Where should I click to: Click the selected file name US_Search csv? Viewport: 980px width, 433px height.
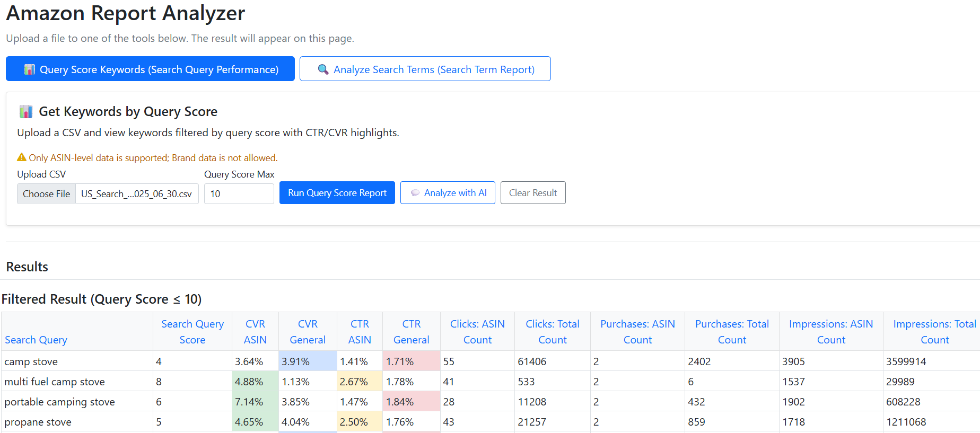[x=136, y=194]
